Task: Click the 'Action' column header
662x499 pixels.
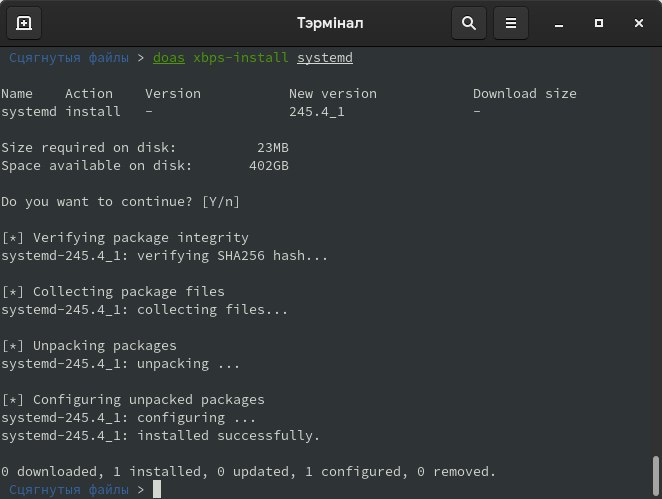Action: click(x=89, y=93)
